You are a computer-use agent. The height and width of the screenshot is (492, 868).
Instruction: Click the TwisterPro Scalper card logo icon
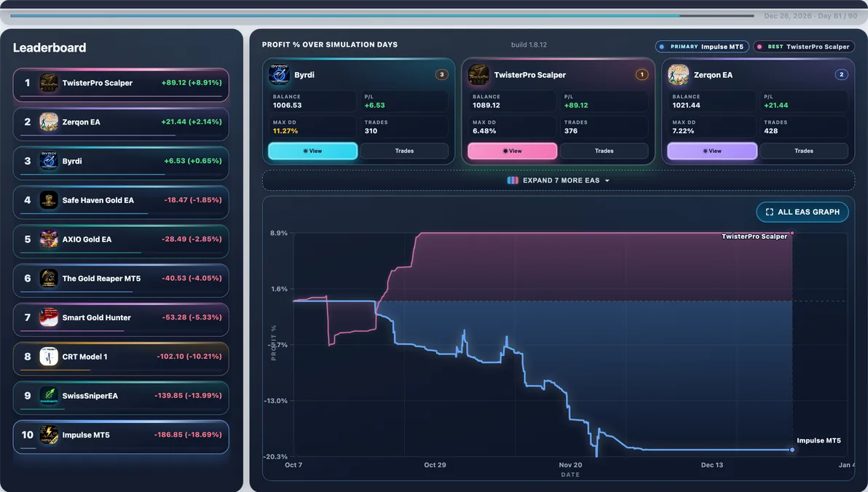(x=479, y=74)
